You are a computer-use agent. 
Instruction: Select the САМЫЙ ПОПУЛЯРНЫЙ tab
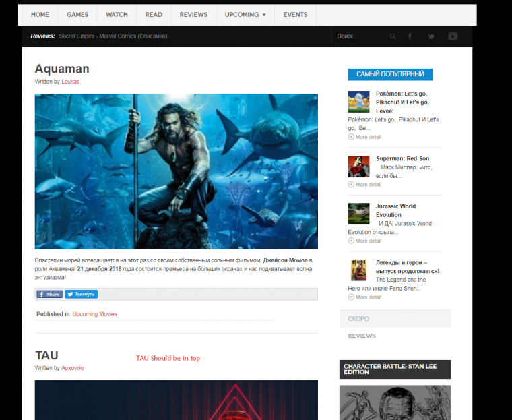coord(390,74)
